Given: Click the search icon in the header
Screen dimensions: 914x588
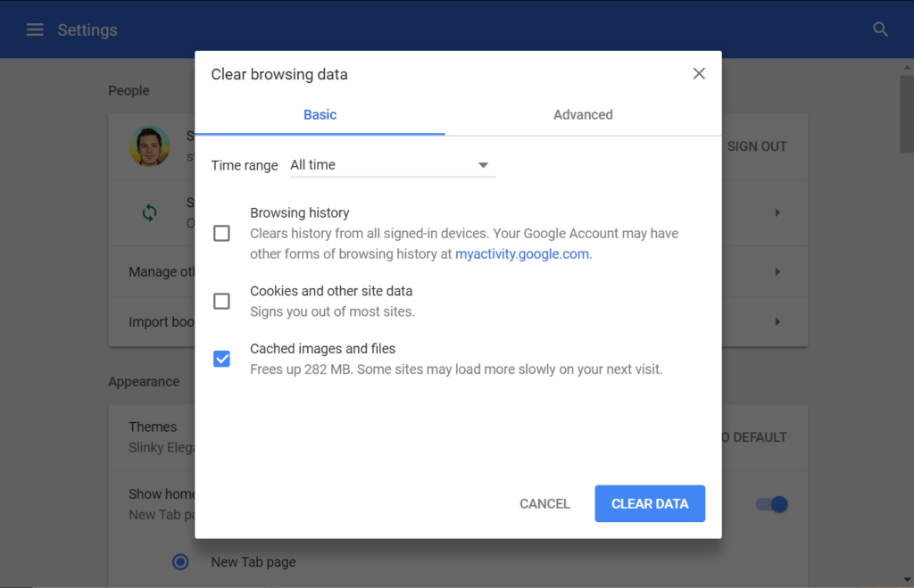Looking at the screenshot, I should 880,29.
